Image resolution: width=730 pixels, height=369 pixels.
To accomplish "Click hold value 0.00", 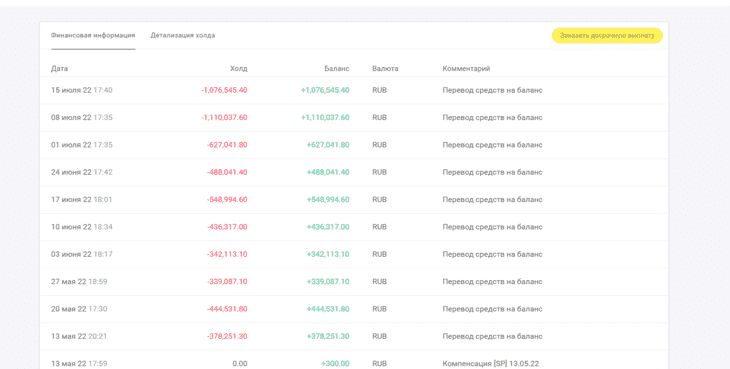I will tap(240, 364).
